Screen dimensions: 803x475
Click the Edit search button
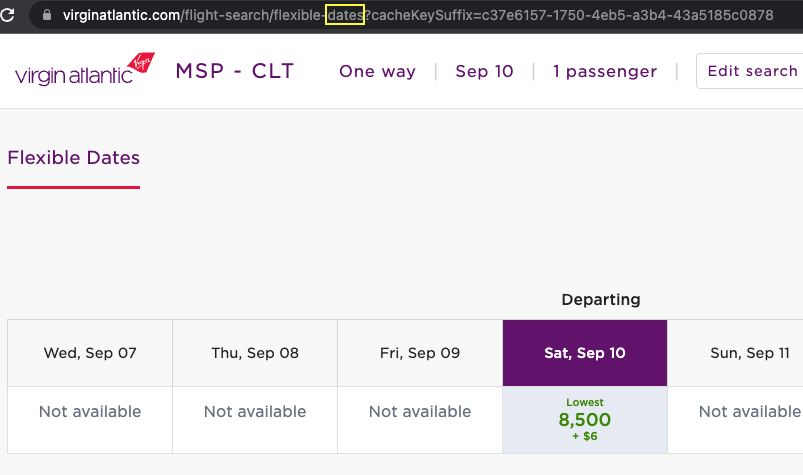tap(750, 71)
